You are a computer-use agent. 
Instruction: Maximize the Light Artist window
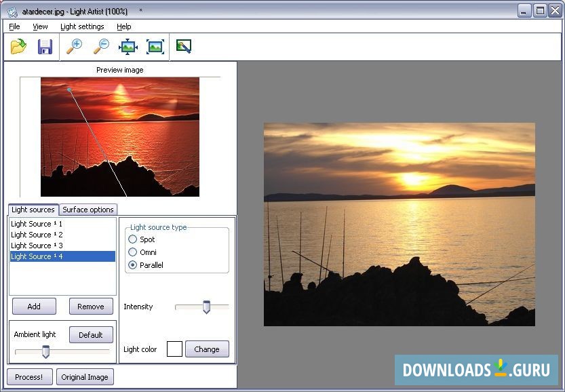[x=540, y=11]
